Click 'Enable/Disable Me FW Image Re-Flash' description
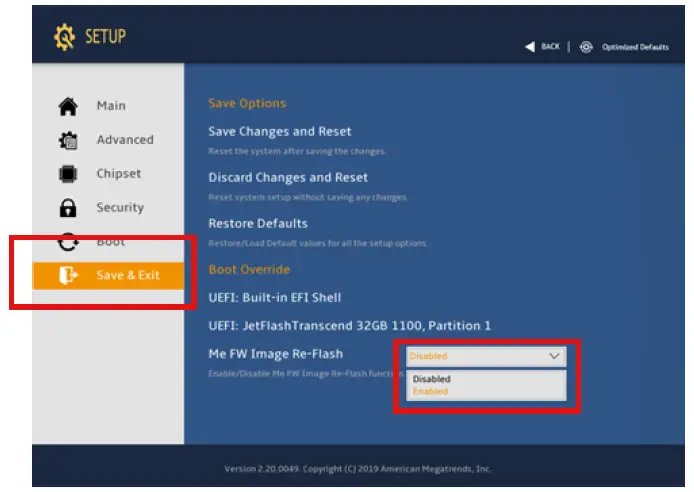This screenshot has height=492, width=694. click(x=305, y=374)
